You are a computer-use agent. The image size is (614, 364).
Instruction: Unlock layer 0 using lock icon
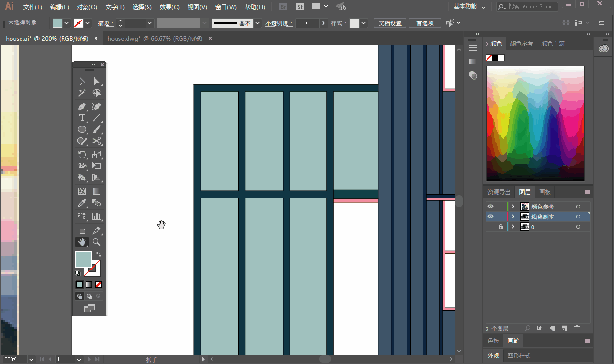(500, 227)
